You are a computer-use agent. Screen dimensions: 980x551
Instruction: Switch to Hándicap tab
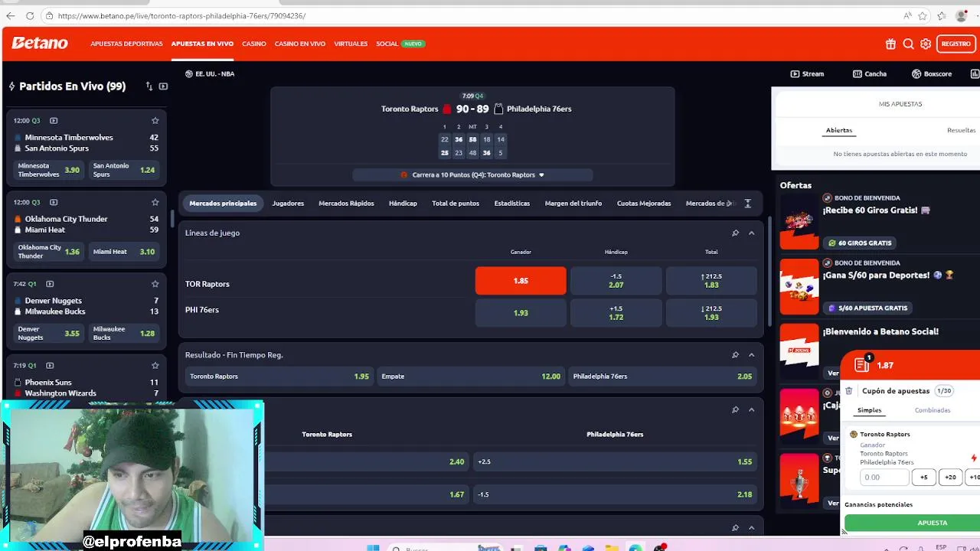[403, 204]
